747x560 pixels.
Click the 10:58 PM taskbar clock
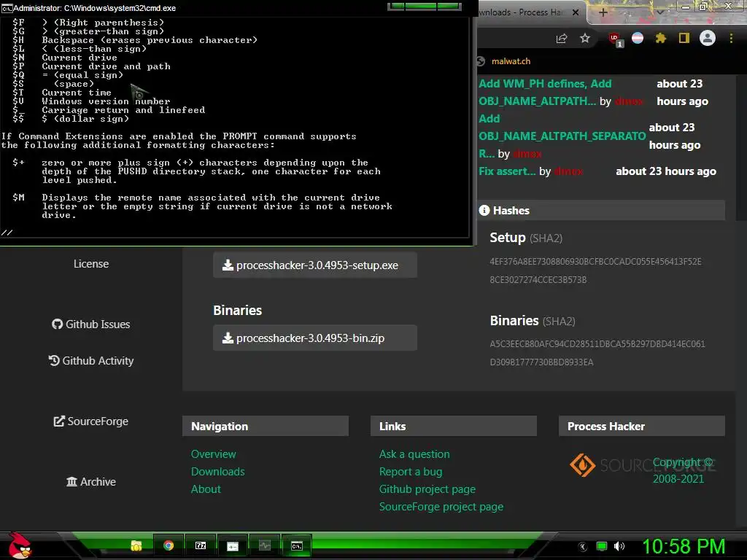pyautogui.click(x=684, y=547)
